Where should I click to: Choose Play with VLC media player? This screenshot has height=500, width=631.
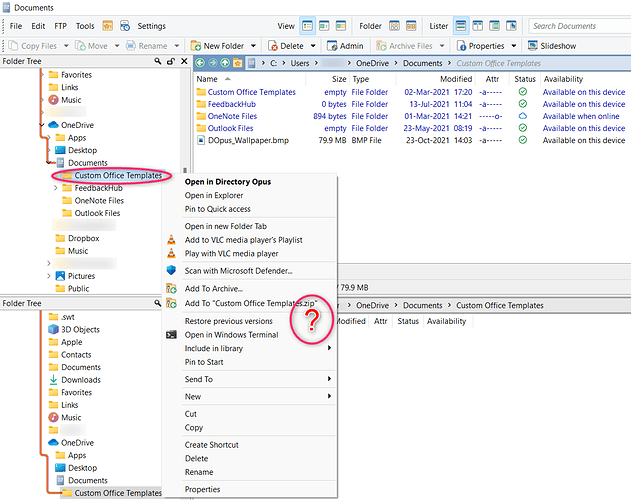231,254
